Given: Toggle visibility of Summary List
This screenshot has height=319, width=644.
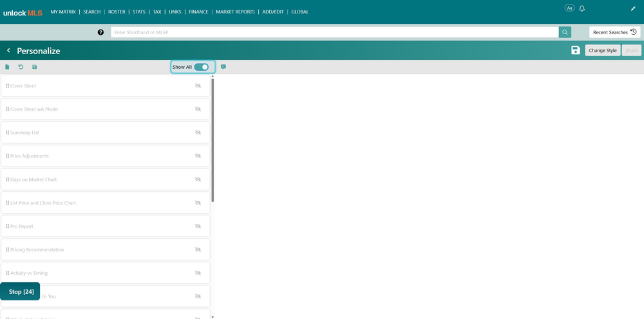Looking at the screenshot, I should [198, 132].
